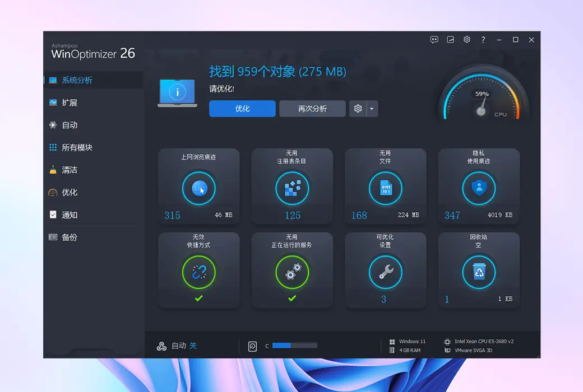Click the 168 useless files count
583x392 pixels.
[x=359, y=215]
